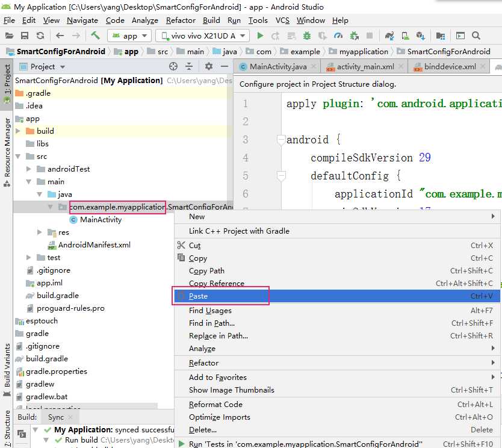Open Project Structure toolbar icon
The height and width of the screenshot is (448, 502).
441,36
